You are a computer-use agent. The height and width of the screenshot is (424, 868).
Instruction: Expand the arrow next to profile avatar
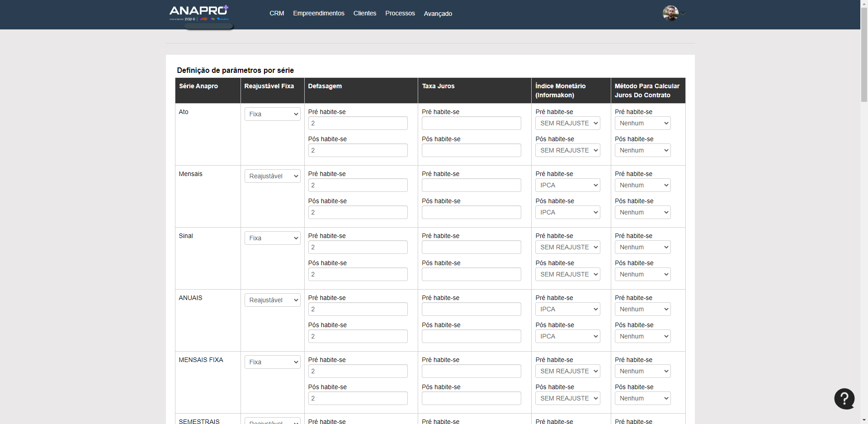tap(683, 14)
